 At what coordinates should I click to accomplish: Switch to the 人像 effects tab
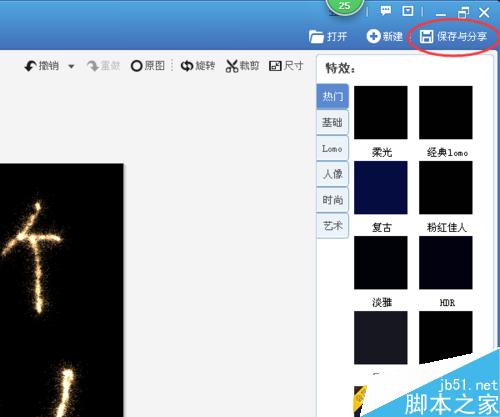pyautogui.click(x=332, y=174)
